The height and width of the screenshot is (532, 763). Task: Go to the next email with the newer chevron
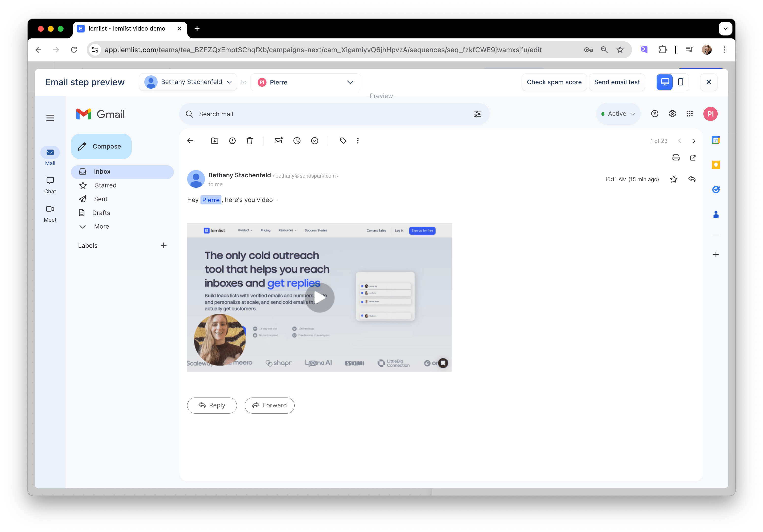[694, 141]
